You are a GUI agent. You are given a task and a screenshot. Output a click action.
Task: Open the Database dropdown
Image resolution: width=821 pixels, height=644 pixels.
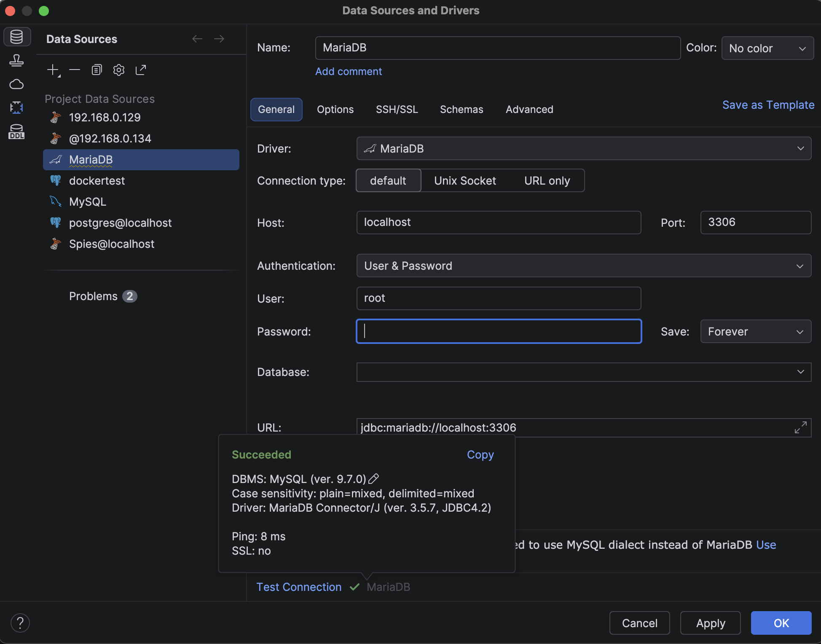coord(584,372)
